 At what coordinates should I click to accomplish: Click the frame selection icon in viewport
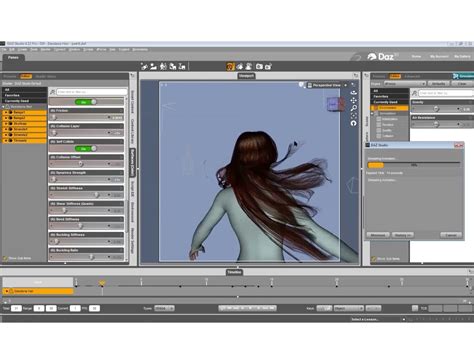[354, 116]
